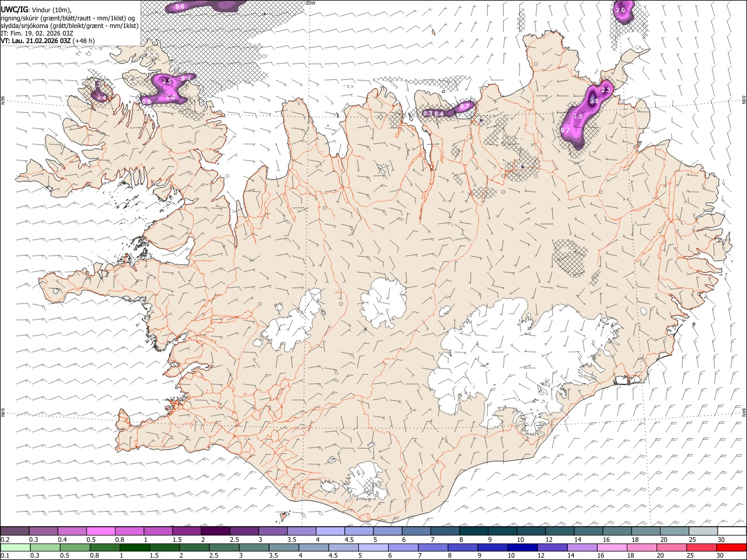Click the "0.2" label starting the upper scale
The image size is (747, 560).
pos(5,540)
